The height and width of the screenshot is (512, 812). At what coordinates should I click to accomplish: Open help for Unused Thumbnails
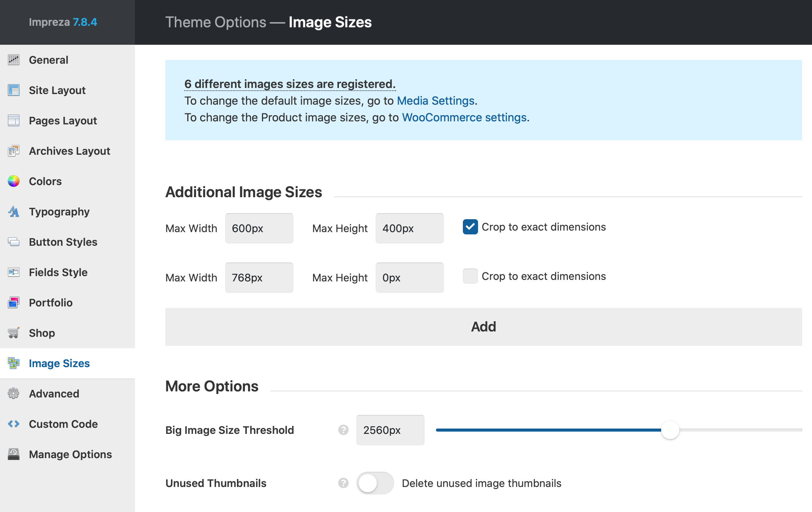click(x=343, y=483)
